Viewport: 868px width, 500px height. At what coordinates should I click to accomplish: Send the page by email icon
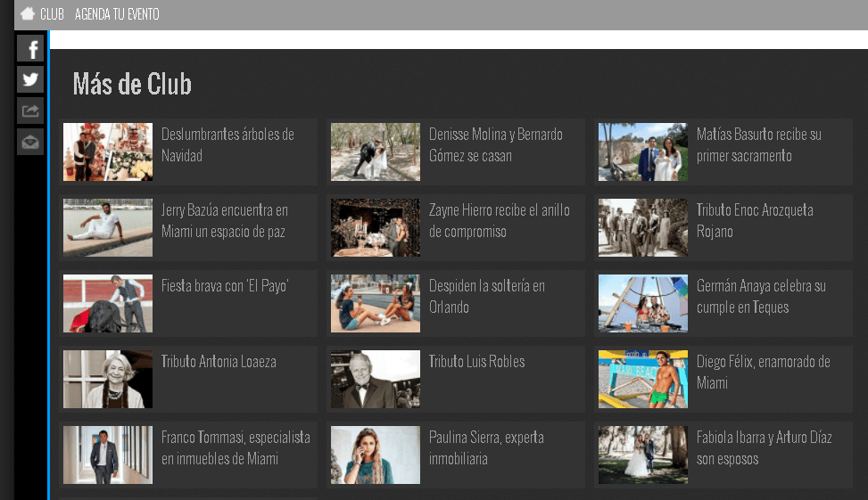click(30, 142)
